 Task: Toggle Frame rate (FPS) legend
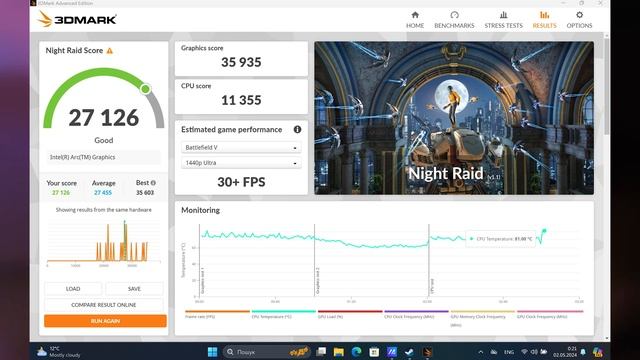tap(217, 314)
